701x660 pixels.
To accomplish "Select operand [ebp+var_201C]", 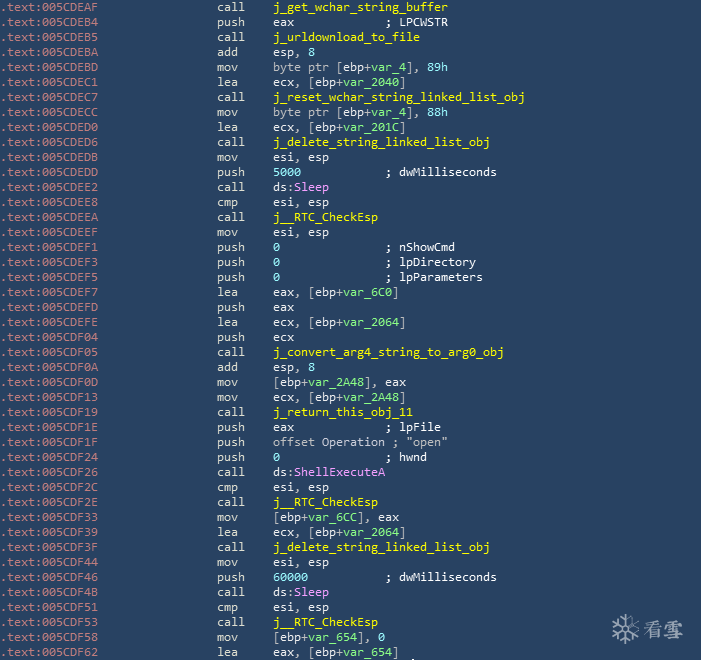I will pos(357,127).
